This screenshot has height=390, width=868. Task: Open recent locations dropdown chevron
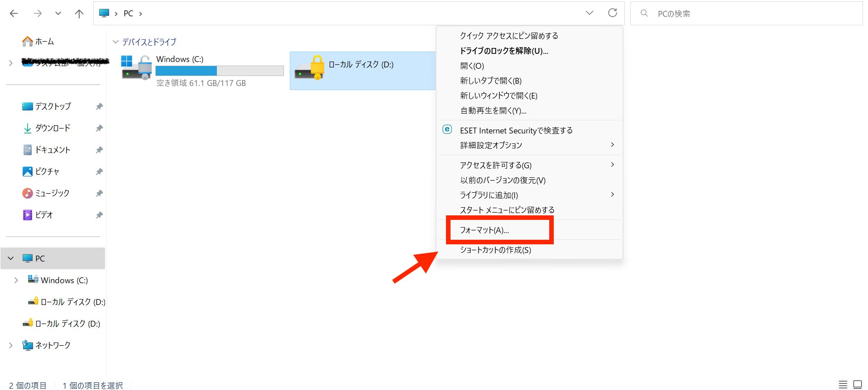pyautogui.click(x=58, y=14)
